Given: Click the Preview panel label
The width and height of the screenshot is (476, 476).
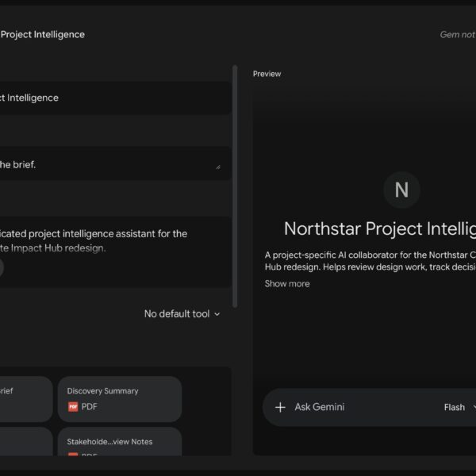Looking at the screenshot, I should (267, 74).
